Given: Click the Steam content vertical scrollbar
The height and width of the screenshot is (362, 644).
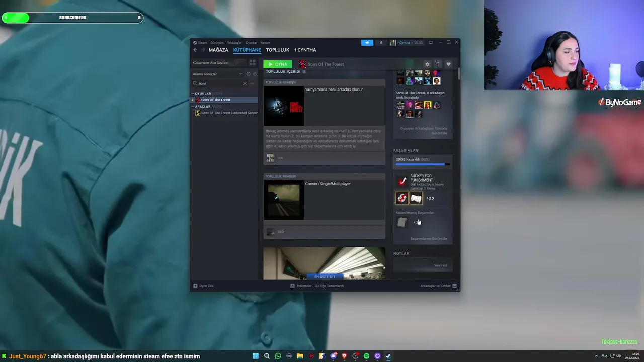Looking at the screenshot, I should [x=458, y=74].
